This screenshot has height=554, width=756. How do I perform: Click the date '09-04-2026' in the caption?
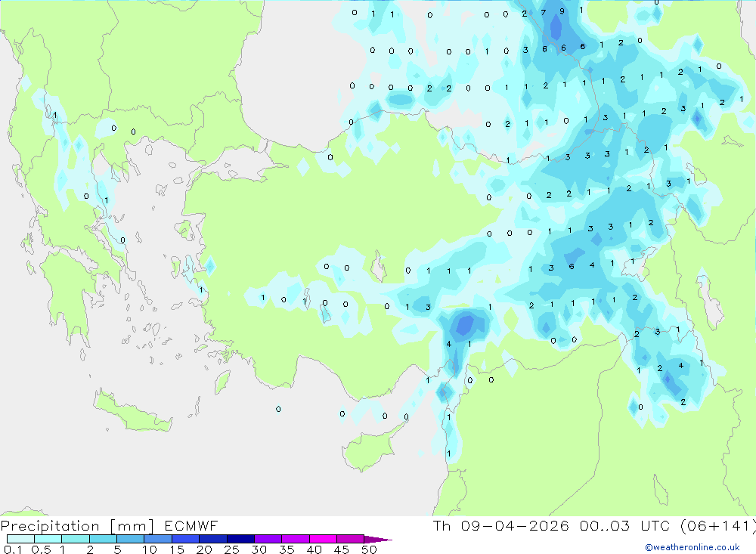pos(514,525)
